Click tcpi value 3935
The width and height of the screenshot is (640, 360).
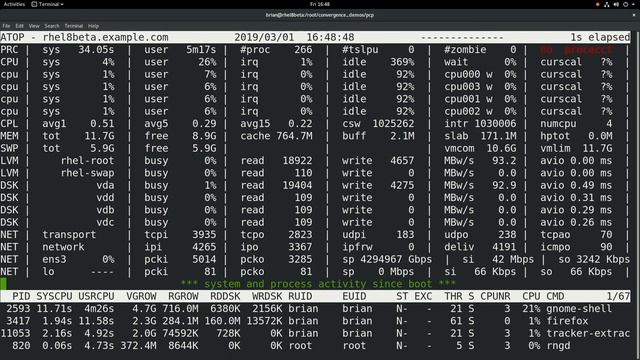(204, 235)
